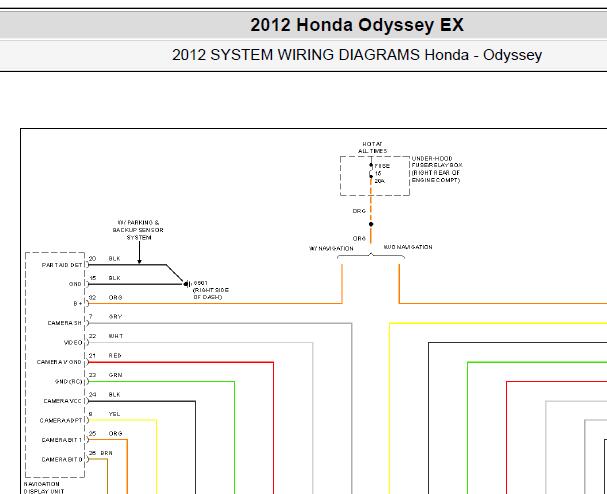This screenshot has height=494, width=607.
Task: Click the 'CAMERA ADPT' pin label
Action: coord(61,421)
